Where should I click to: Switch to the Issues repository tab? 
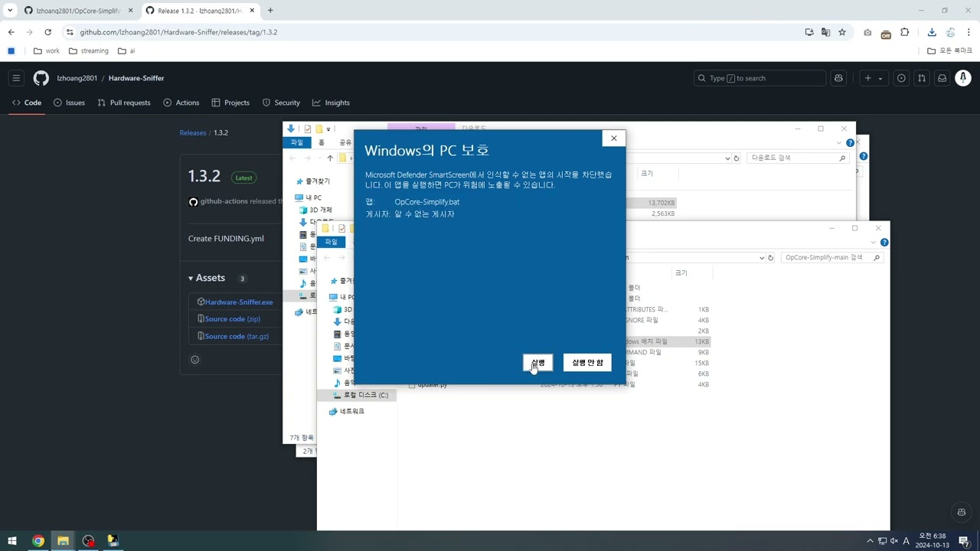(x=69, y=103)
